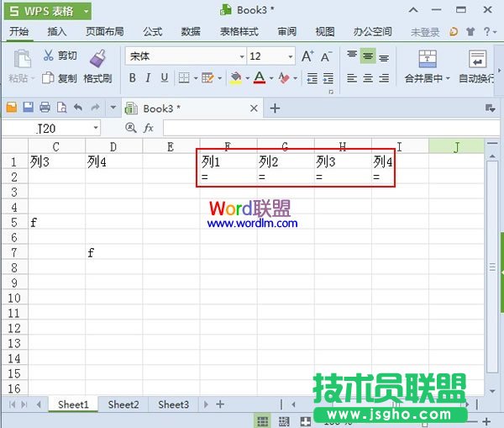Toggle full screen view in status bar
504x428 pixels.
pos(306,421)
